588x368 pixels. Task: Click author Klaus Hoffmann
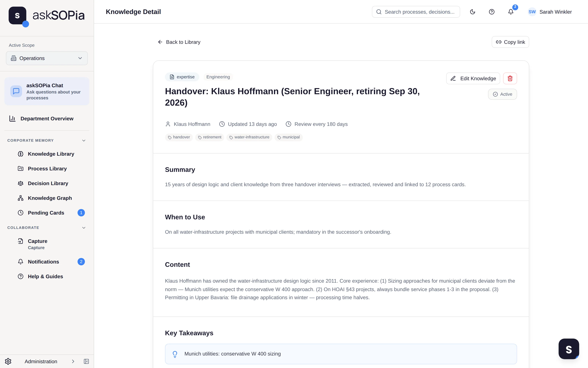[188, 124]
